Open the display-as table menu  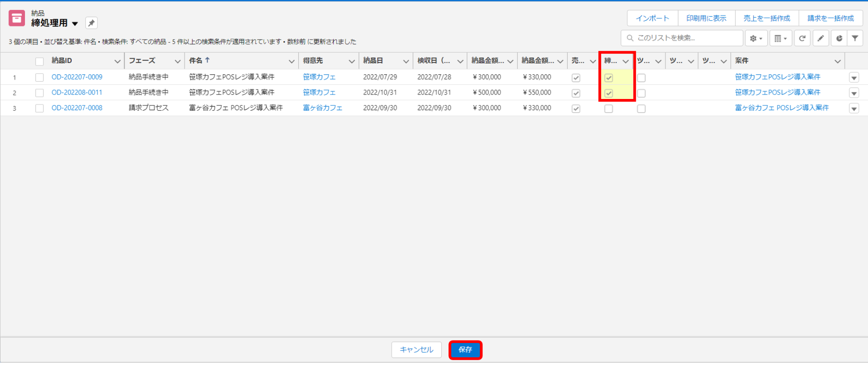[780, 38]
